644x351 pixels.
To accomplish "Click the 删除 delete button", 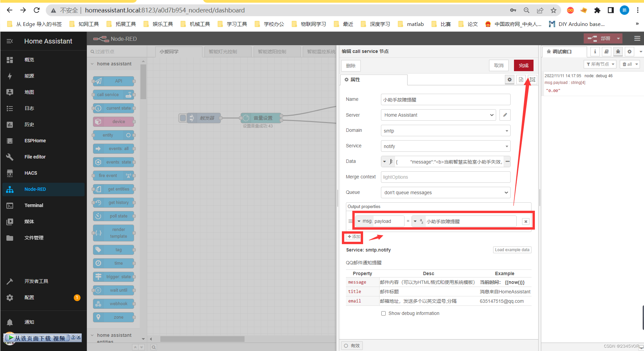I will (351, 66).
